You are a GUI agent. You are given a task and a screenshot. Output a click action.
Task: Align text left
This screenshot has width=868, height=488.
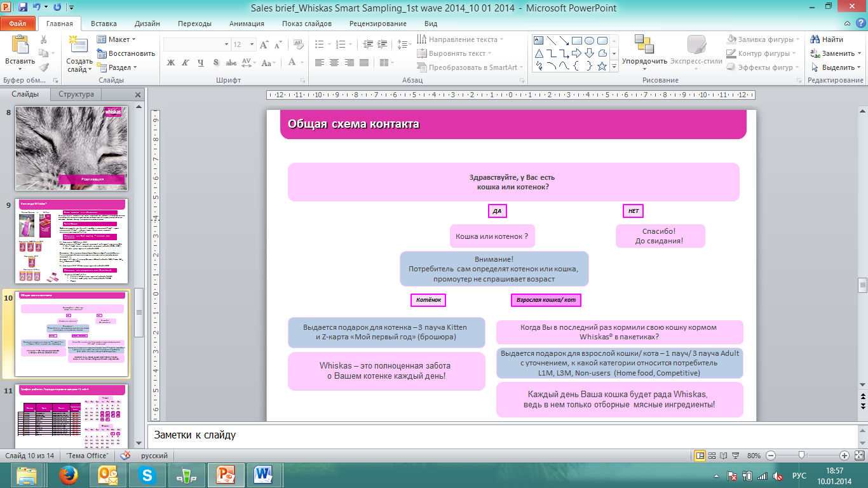[319, 62]
